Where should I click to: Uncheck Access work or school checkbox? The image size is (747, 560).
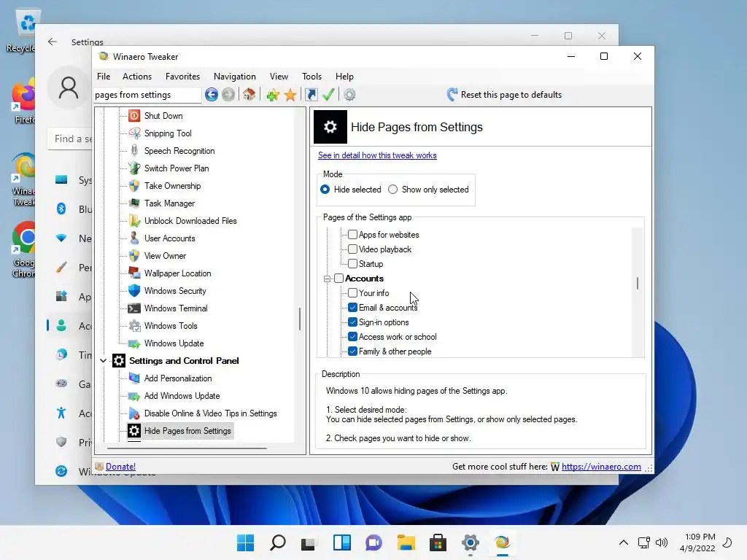(352, 337)
